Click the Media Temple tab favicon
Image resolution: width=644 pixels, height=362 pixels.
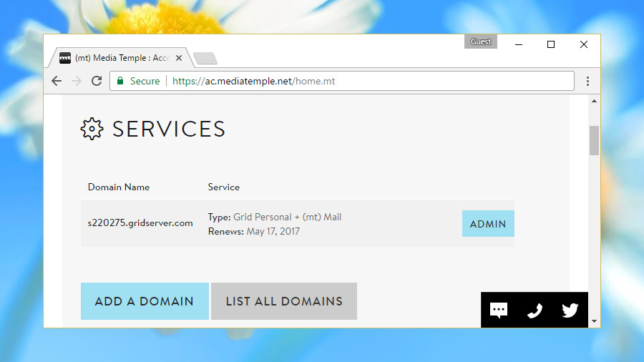tap(65, 58)
